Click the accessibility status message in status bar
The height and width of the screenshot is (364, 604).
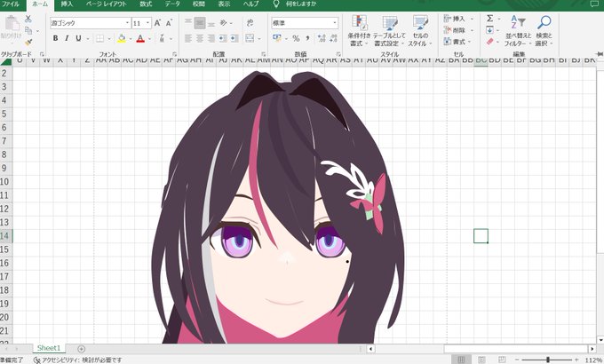coord(78,360)
